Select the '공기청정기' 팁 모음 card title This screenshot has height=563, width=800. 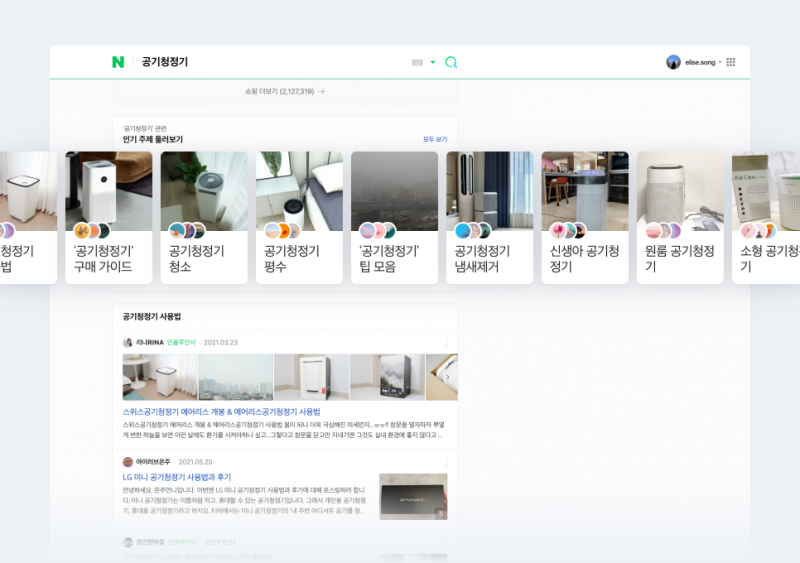[389, 259]
